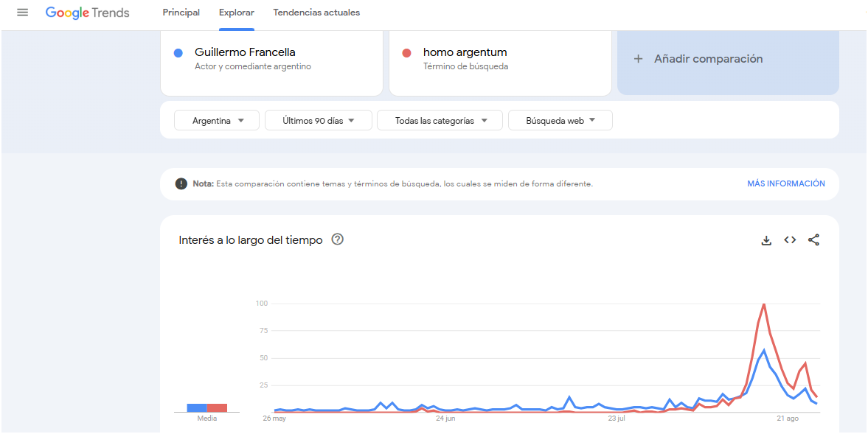Open the Tendencias actuales tab
This screenshot has width=868, height=434.
click(316, 13)
